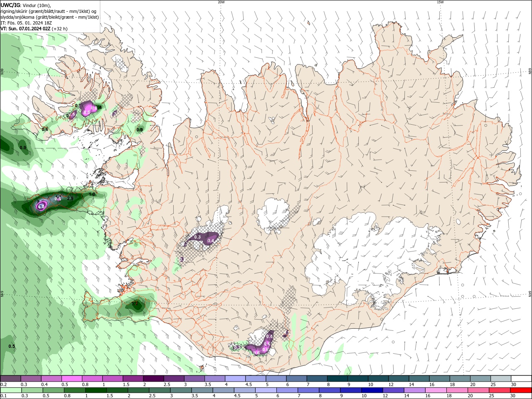Pick the snow-scale swatch between 0.2 and 0.3

coord(10,379)
